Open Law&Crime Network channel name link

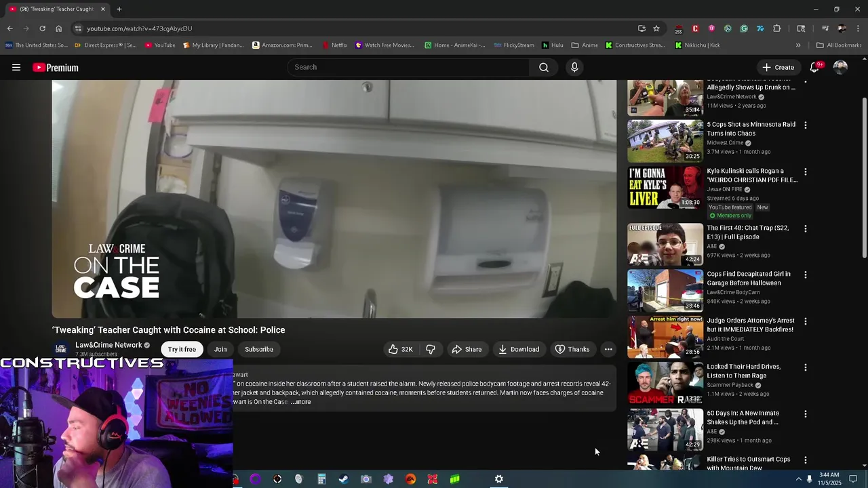coord(108,345)
